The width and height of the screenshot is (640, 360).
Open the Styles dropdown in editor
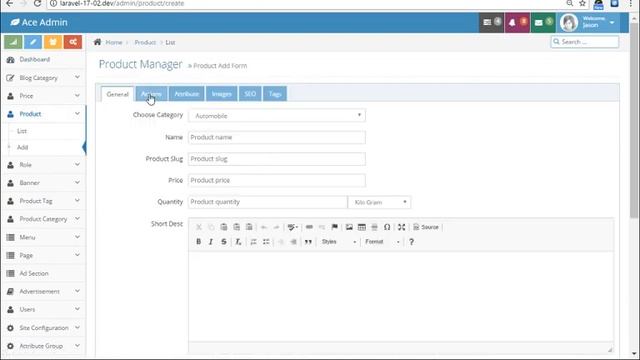pyautogui.click(x=338, y=242)
